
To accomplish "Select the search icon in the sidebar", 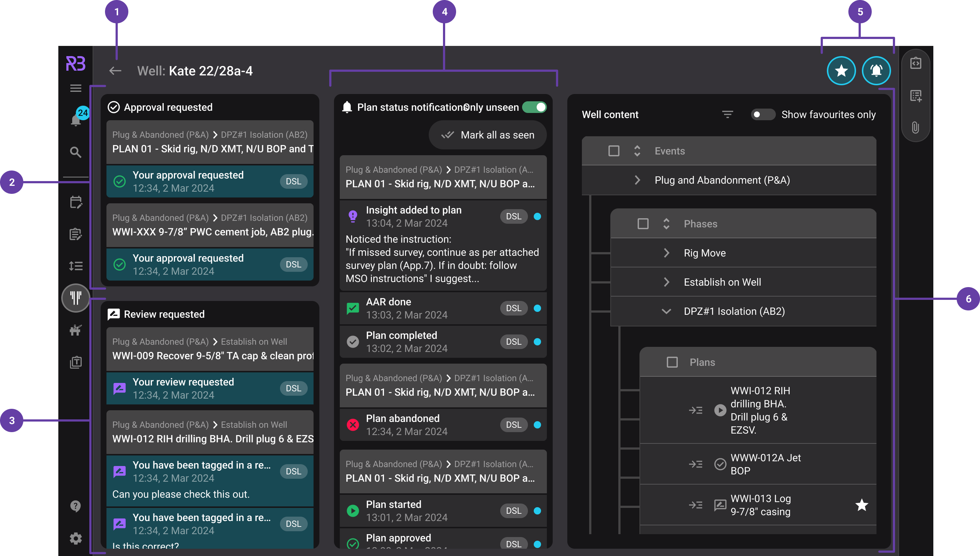I will 75,152.
